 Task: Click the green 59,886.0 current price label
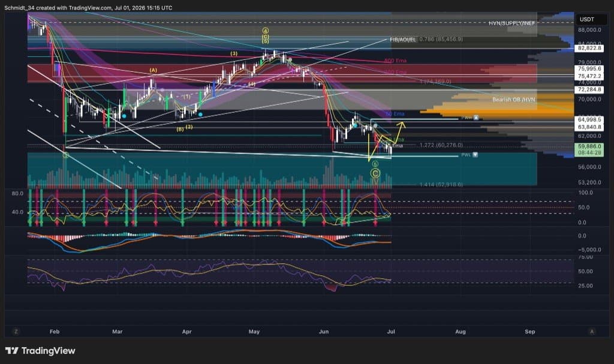point(589,146)
